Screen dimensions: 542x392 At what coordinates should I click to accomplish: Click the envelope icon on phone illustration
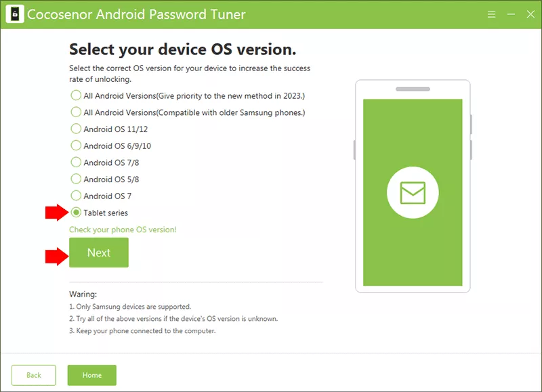[413, 192]
